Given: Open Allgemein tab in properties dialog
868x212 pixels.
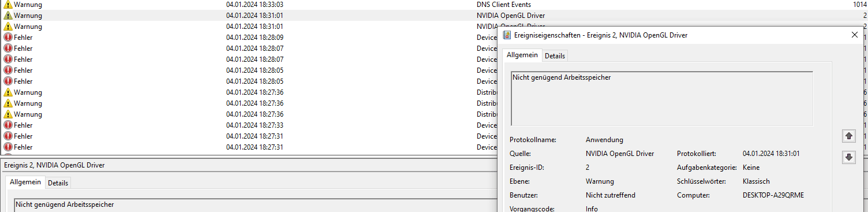Looking at the screenshot, I should (x=522, y=55).
